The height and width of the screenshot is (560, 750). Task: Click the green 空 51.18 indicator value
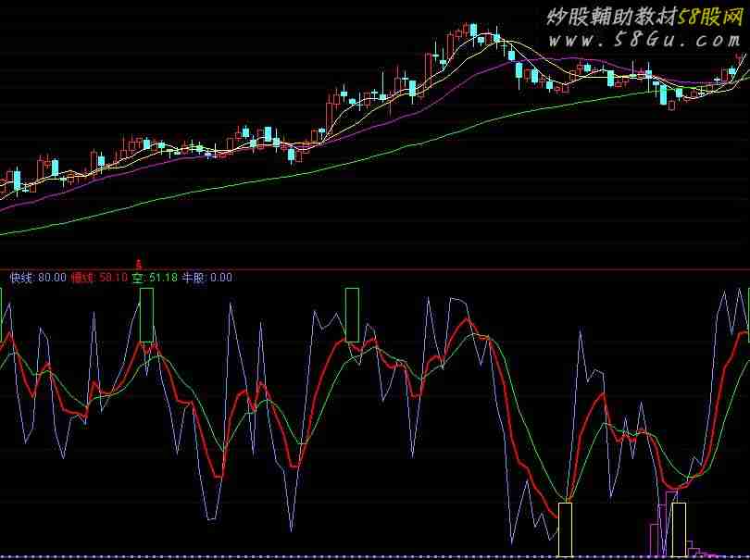click(x=154, y=277)
